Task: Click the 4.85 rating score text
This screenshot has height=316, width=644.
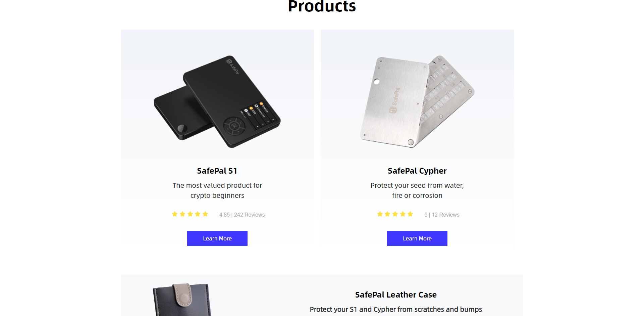Action: [224, 215]
